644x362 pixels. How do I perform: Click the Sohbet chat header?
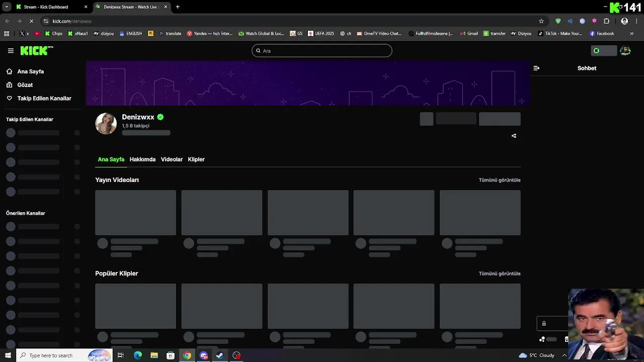[587, 68]
